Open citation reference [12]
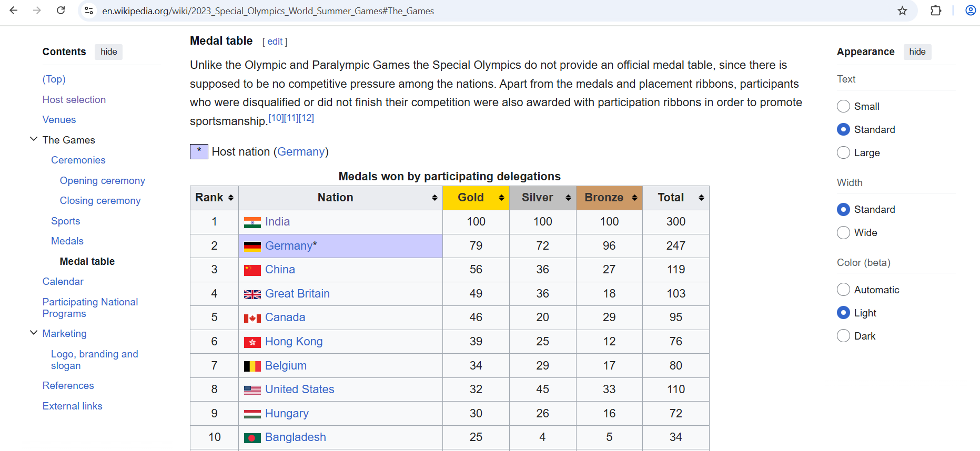This screenshot has height=451, width=980. [307, 118]
